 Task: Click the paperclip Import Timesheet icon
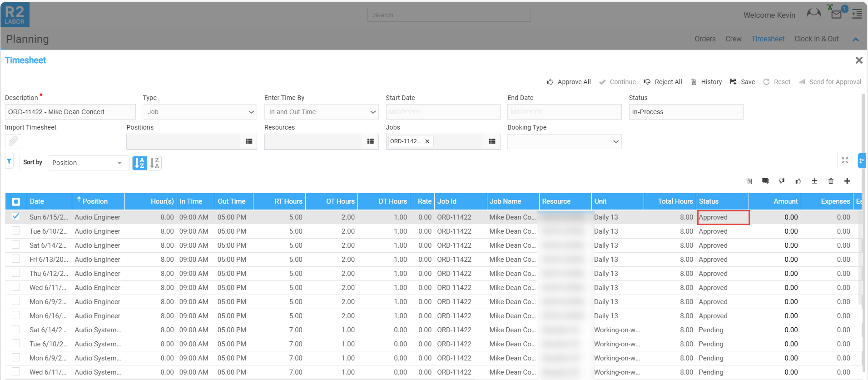(x=13, y=141)
